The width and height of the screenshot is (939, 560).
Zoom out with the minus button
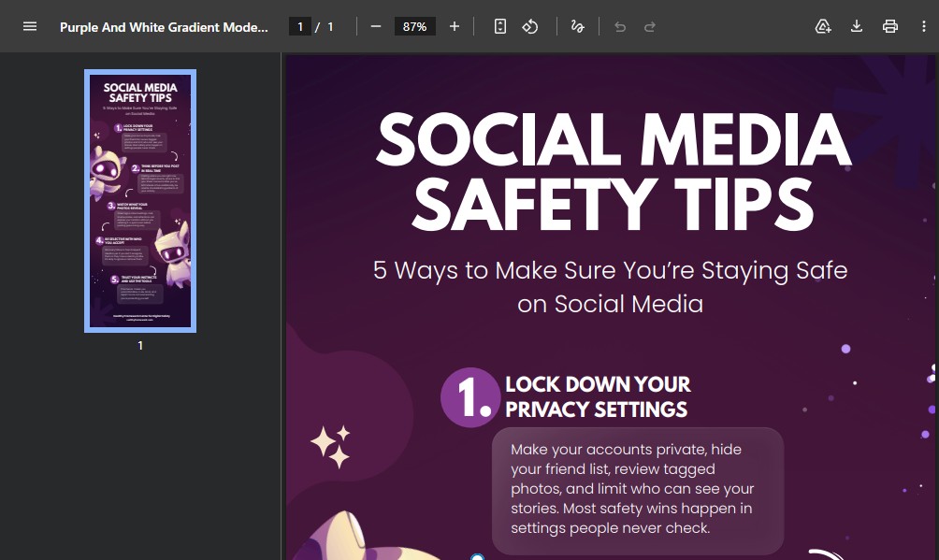tap(376, 26)
